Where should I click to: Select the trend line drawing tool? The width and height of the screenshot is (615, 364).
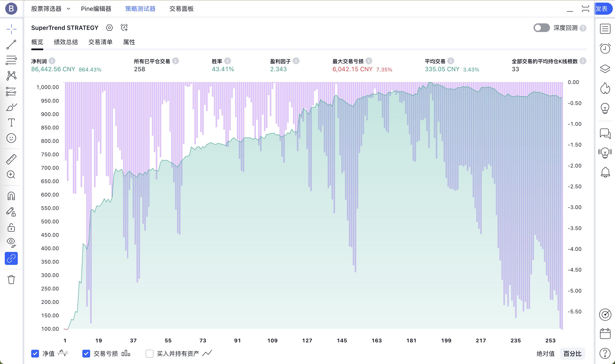[11, 45]
